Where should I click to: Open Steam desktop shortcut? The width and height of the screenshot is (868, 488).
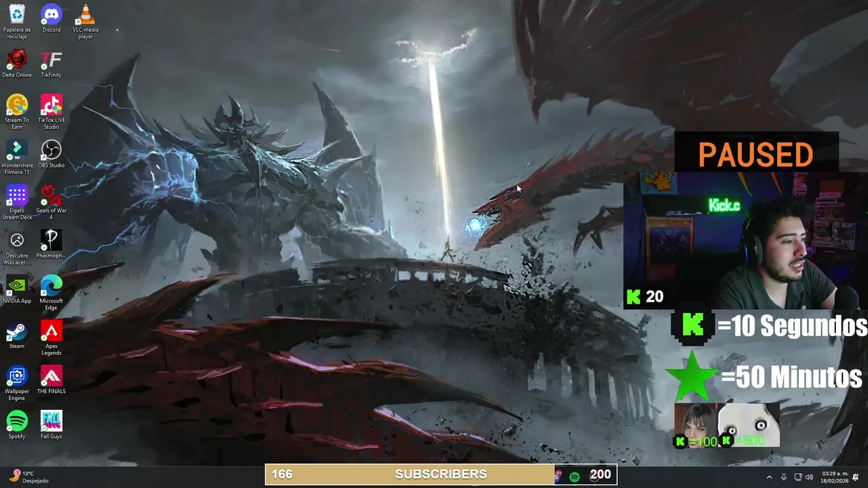coord(17,334)
